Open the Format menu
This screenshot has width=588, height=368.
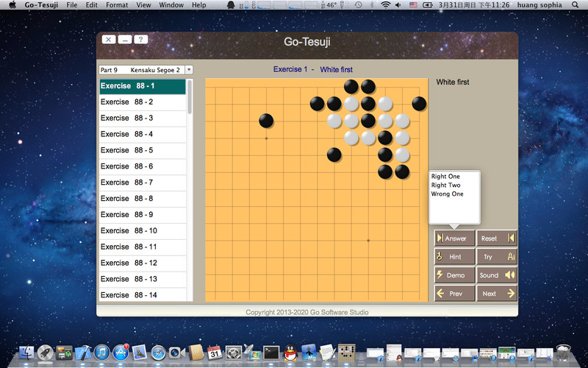click(117, 5)
